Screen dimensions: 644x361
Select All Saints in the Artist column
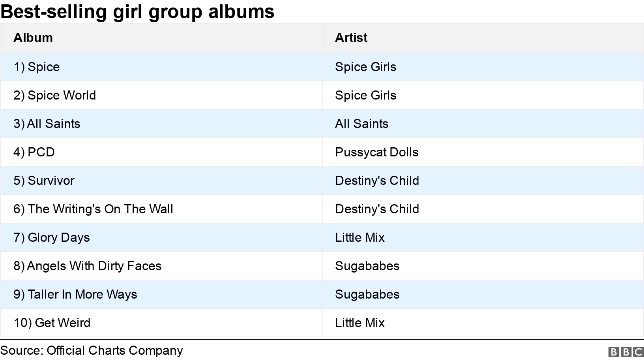pyautogui.click(x=361, y=124)
